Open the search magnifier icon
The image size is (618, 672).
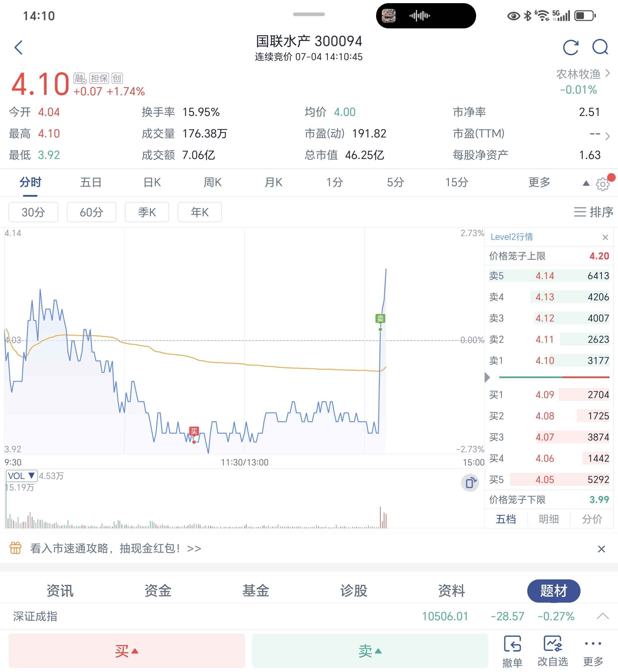click(x=600, y=47)
